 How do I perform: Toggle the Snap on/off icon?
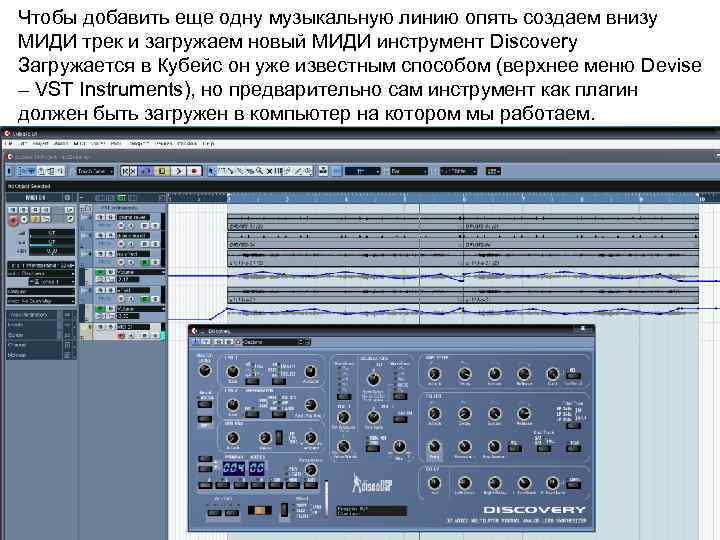tap(337, 171)
